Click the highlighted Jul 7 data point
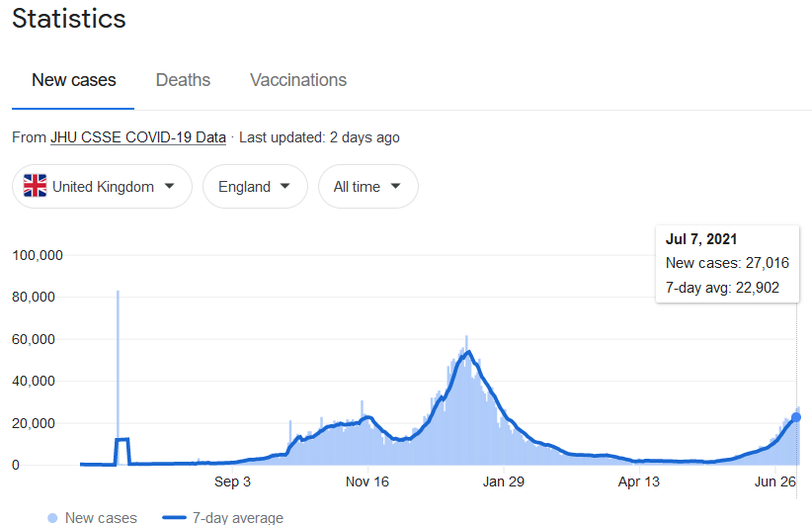This screenshot has width=812, height=525. point(797,417)
